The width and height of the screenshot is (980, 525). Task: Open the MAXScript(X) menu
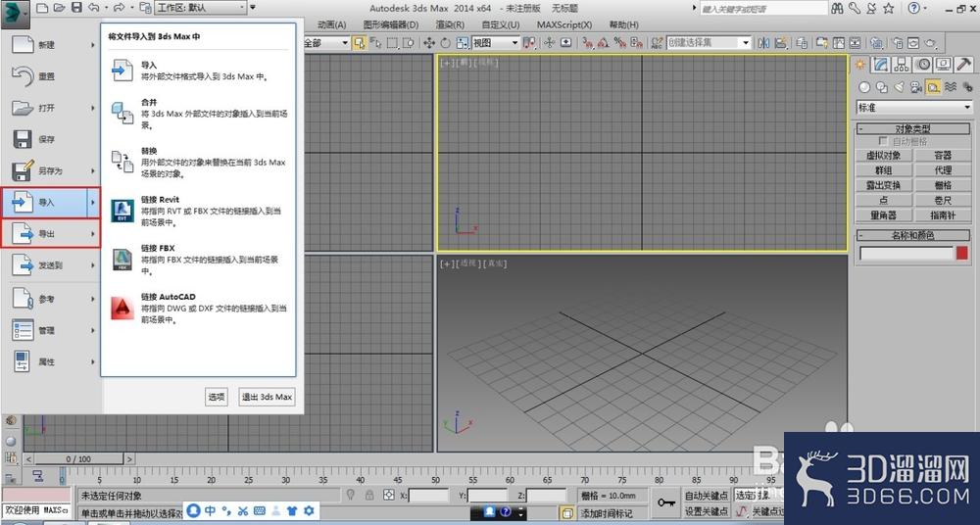click(564, 24)
